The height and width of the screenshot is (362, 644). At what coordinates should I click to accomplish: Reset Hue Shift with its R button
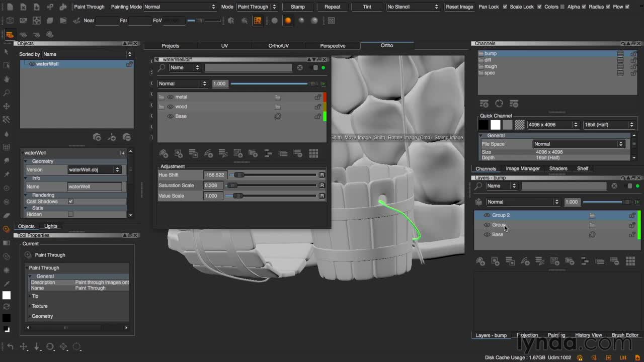tap(322, 175)
